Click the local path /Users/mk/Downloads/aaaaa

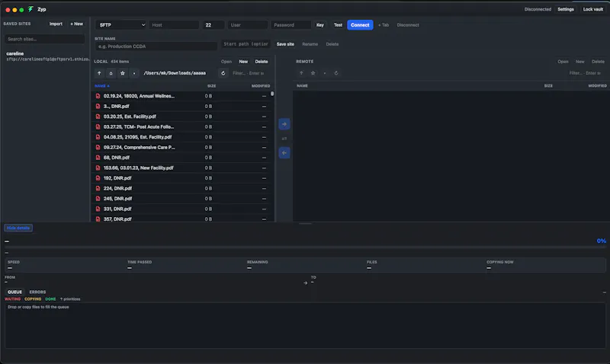click(175, 73)
